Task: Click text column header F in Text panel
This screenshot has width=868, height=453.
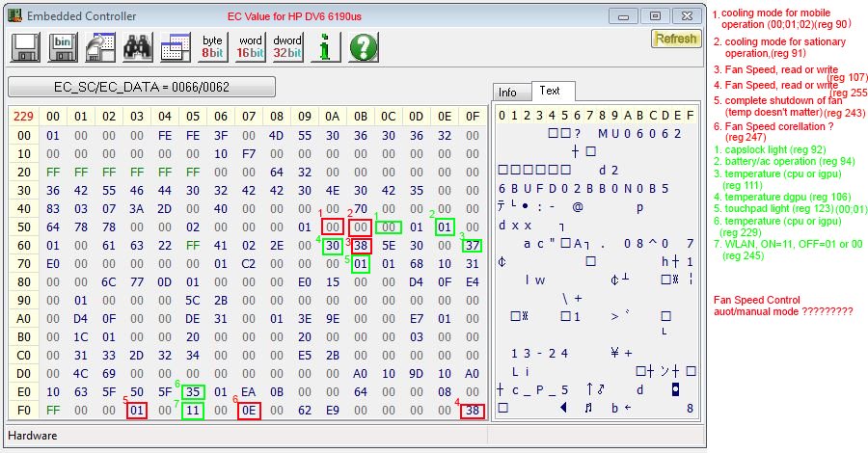Action: tap(690, 115)
